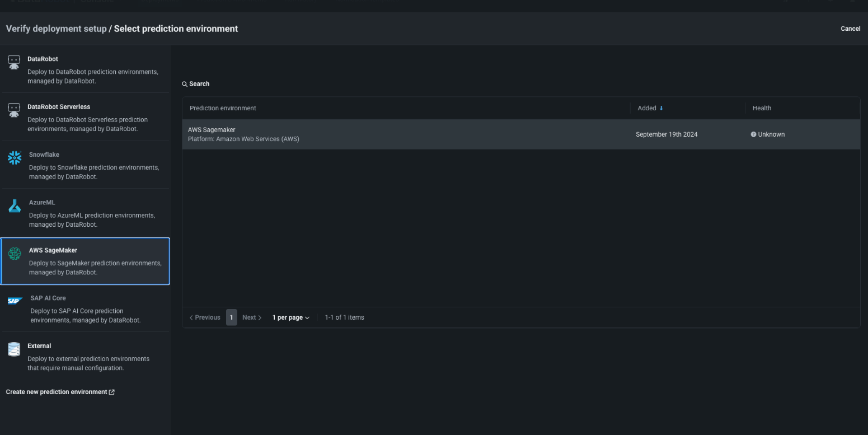Click the AzureML flask icon
The width and height of the screenshot is (868, 435).
[14, 205]
